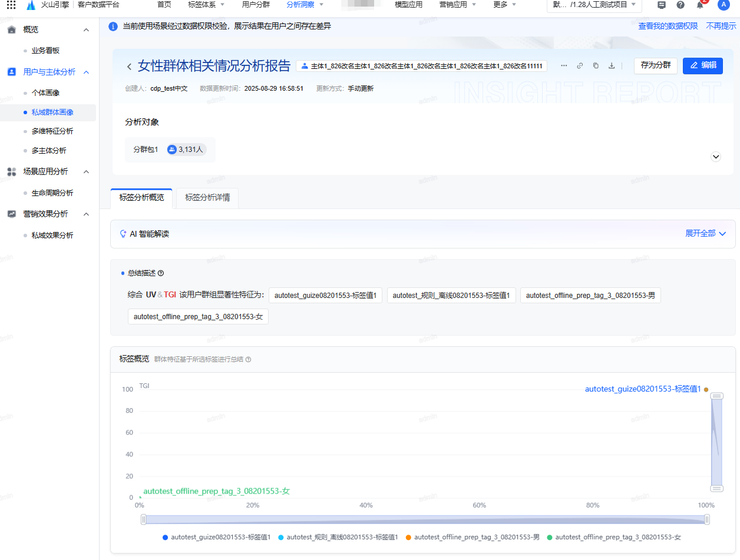Click 查看我的数据权限 link
This screenshot has height=560, width=740.
(668, 26)
